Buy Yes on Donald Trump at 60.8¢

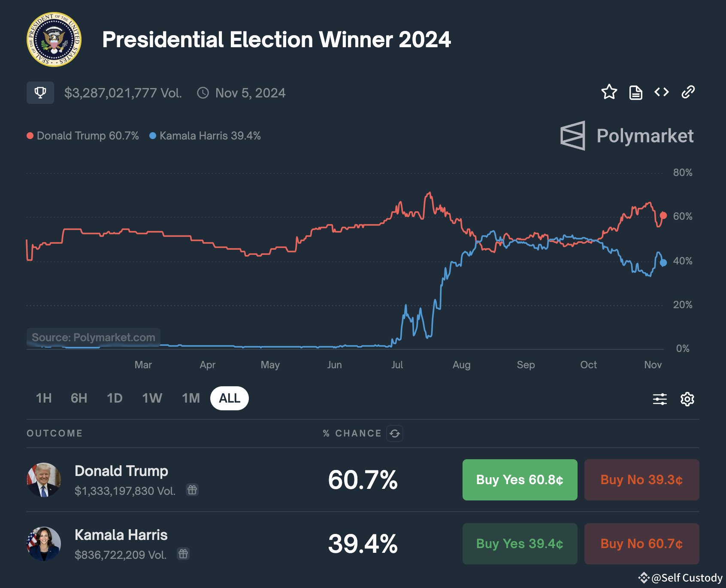point(519,480)
